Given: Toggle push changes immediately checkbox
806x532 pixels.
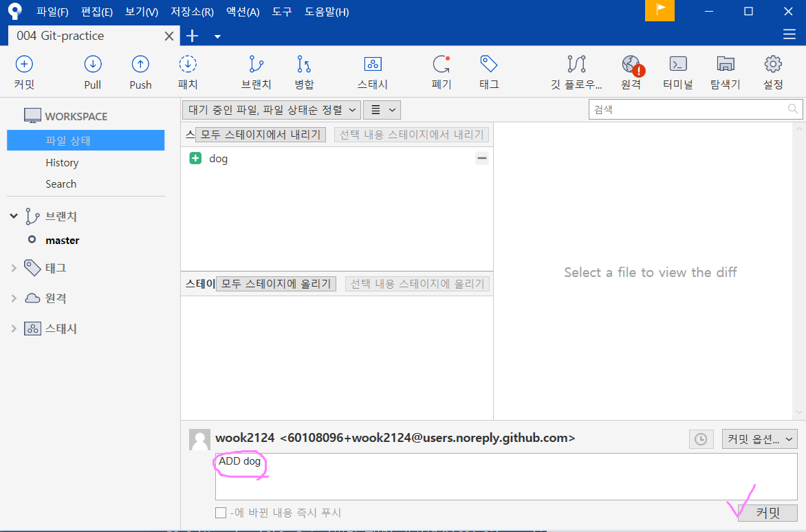Looking at the screenshot, I should click(221, 513).
